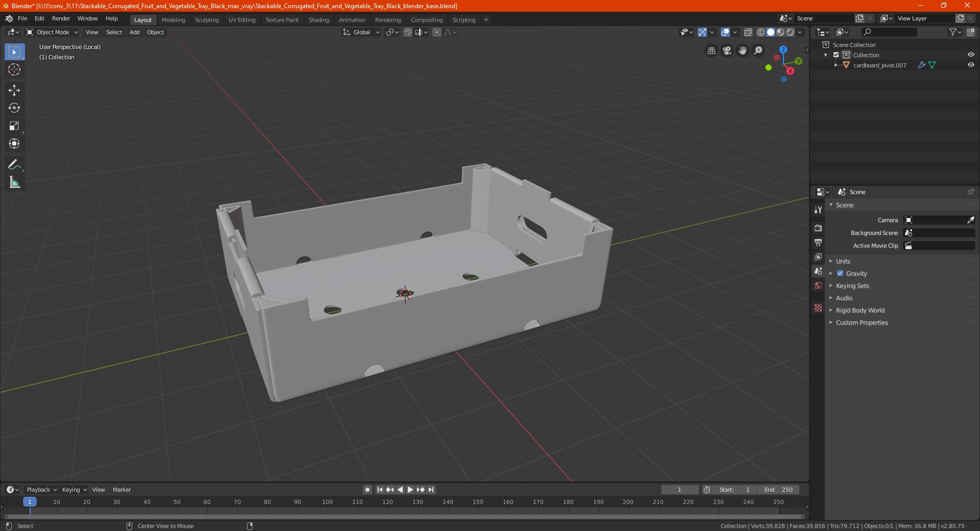This screenshot has height=531, width=980.
Task: Click the timeline End frame field
Action: click(x=778, y=490)
